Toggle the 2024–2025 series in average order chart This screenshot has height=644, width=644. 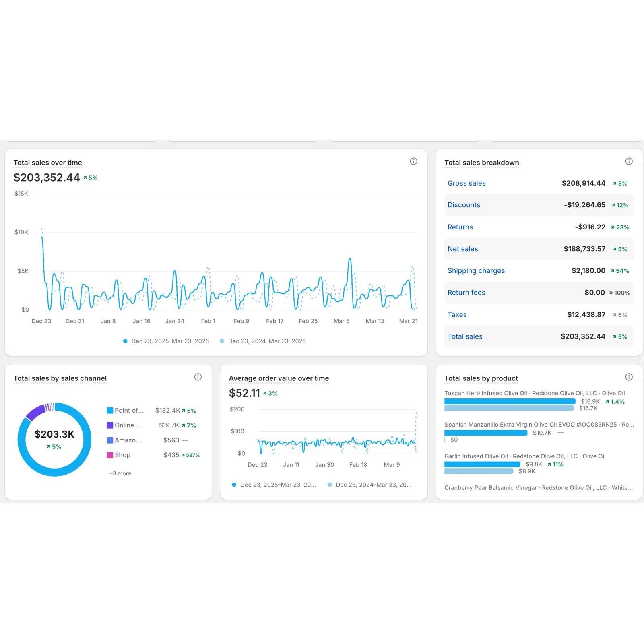369,485
